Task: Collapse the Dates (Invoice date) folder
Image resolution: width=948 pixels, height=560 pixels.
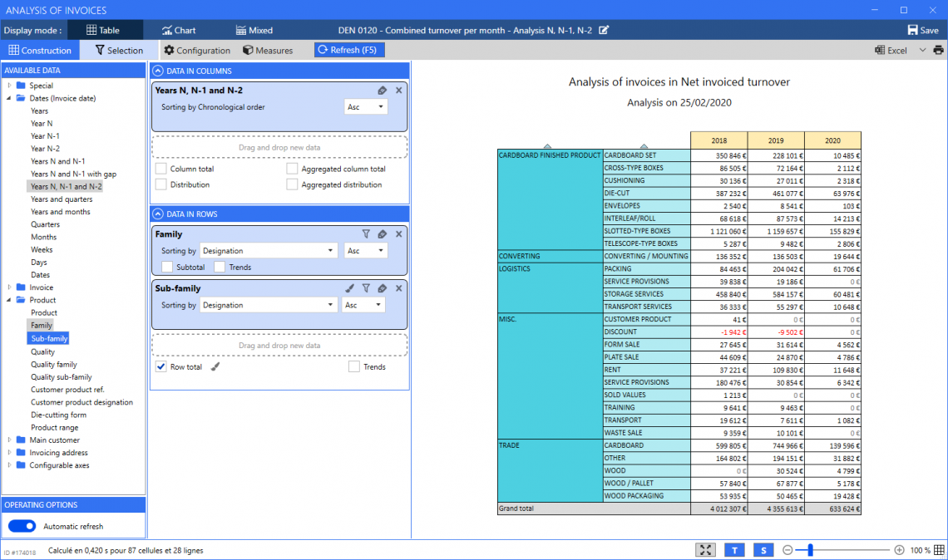Action: pyautogui.click(x=10, y=98)
